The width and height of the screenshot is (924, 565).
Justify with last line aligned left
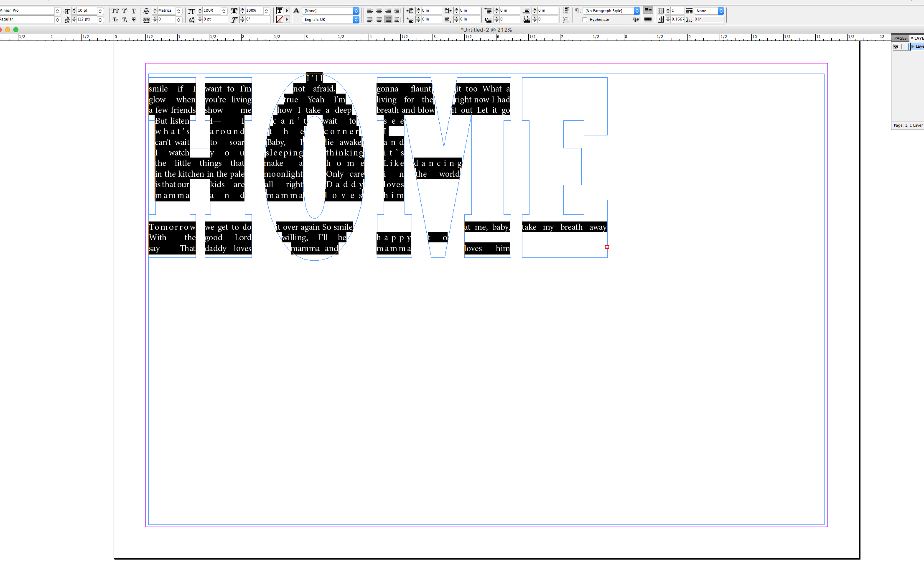pos(370,20)
